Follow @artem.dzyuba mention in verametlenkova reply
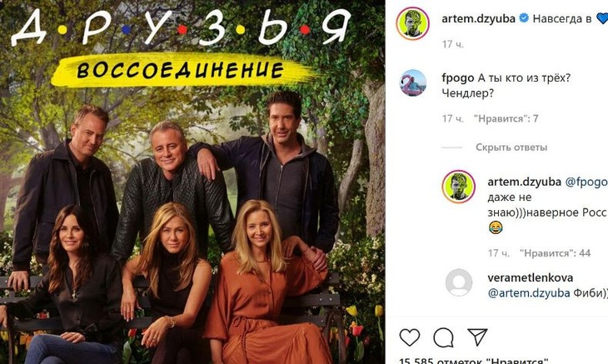Image resolution: width=608 pixels, height=364 pixels. point(529,293)
